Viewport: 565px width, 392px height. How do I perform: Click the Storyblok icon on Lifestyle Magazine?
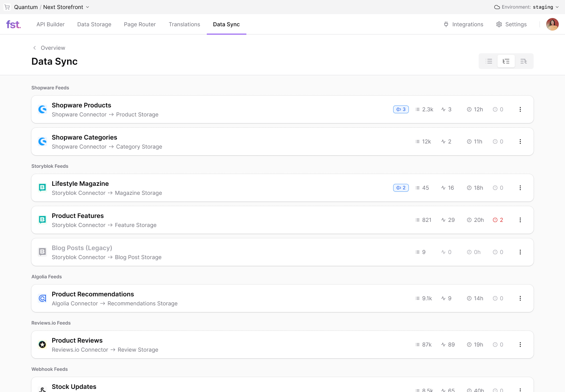point(42,188)
